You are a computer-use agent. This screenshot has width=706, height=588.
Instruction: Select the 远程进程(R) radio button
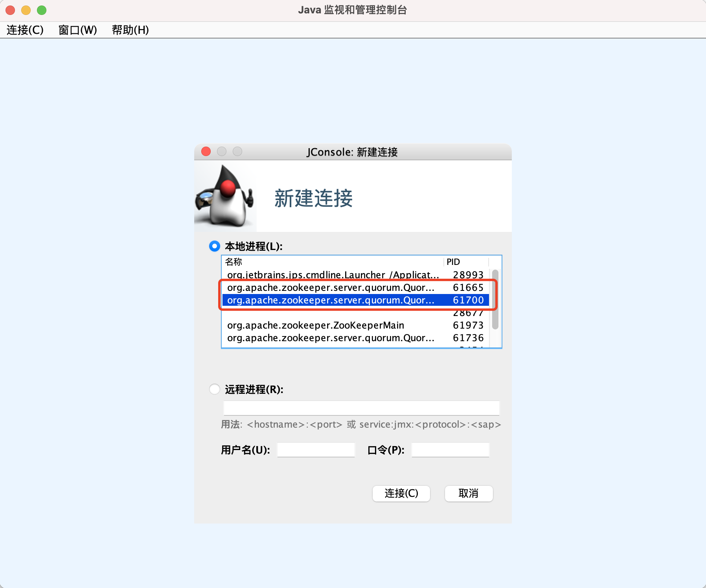point(214,389)
